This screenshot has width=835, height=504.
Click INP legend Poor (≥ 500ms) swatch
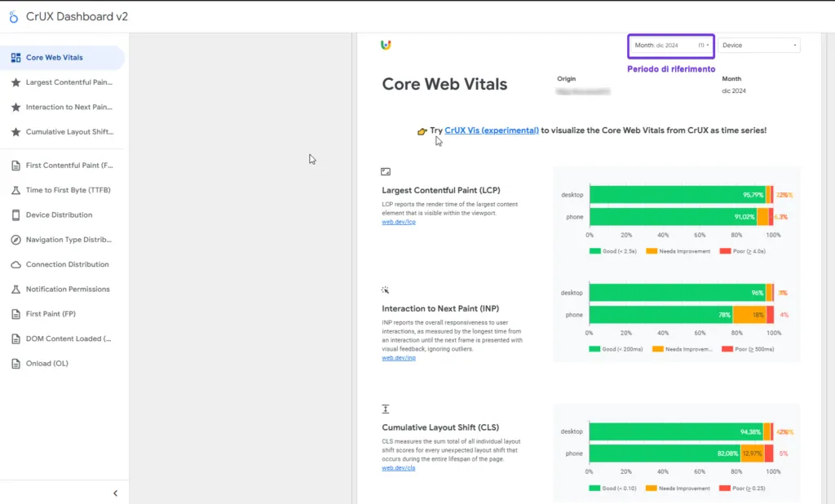point(727,349)
